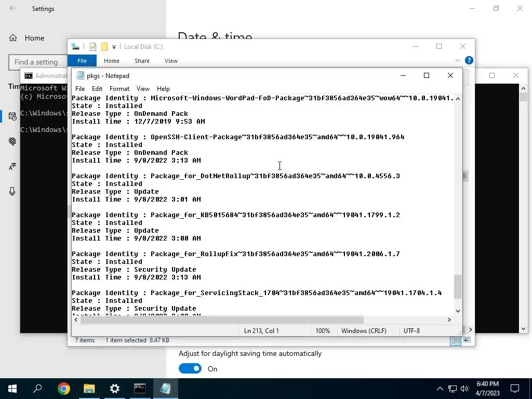Click the Command Prompt title bar icon

[29, 76]
